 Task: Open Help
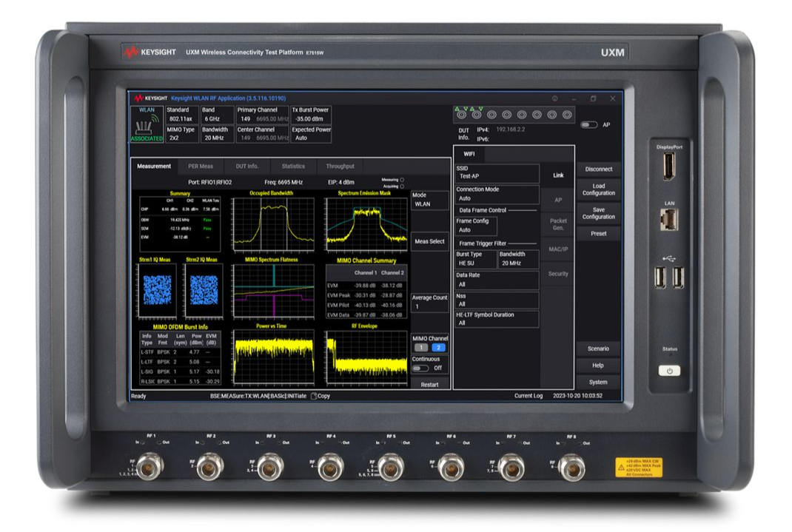click(x=599, y=366)
